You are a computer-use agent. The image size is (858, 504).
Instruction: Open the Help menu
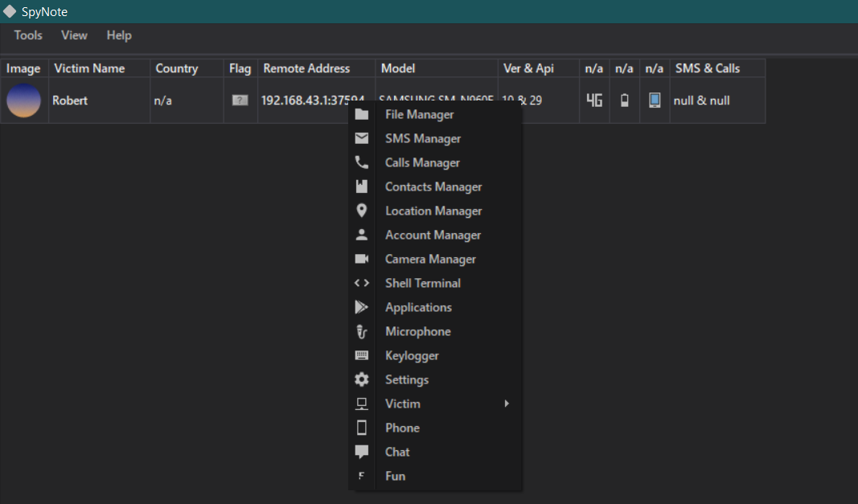119,35
